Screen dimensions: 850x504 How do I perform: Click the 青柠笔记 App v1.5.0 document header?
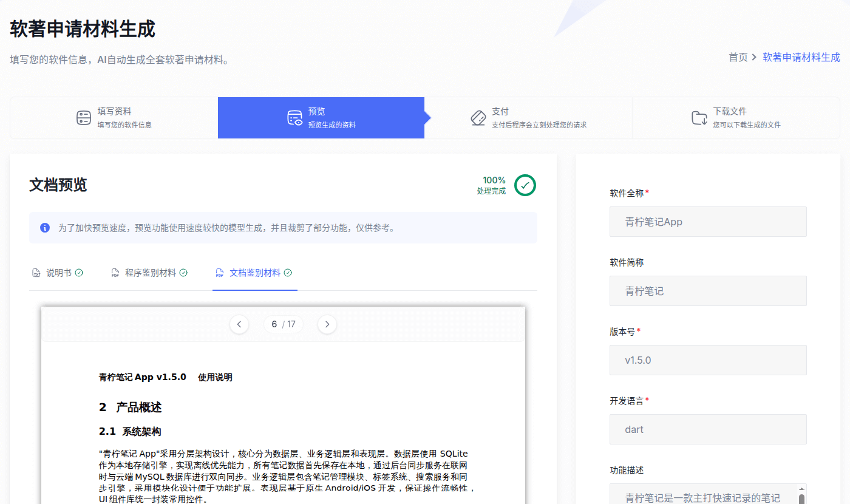(x=143, y=377)
